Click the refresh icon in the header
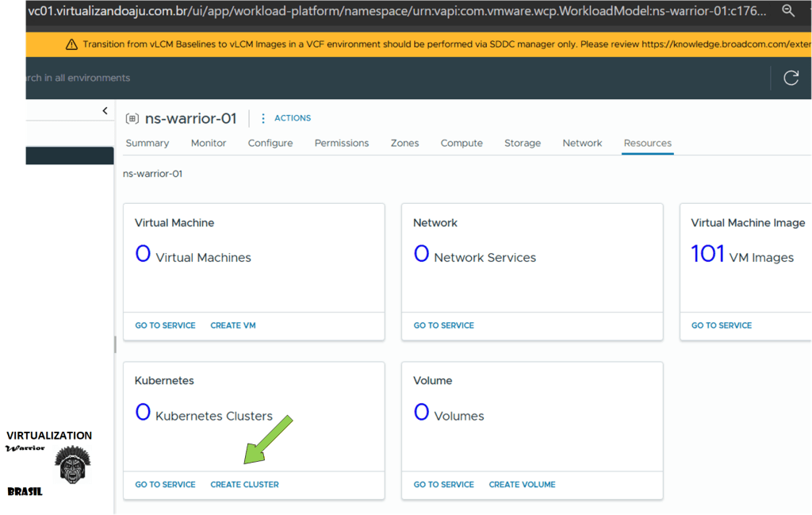Screen dimensions: 812x515 pos(791,78)
